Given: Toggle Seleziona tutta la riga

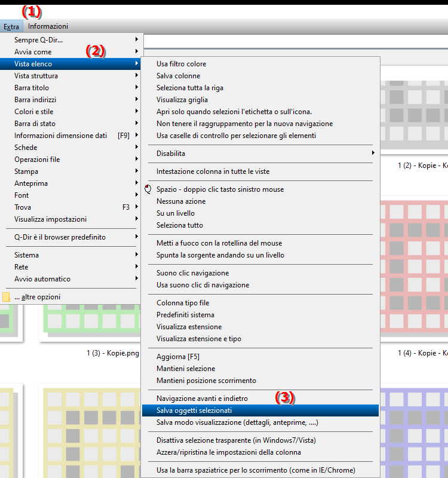Looking at the screenshot, I should tap(260, 88).
